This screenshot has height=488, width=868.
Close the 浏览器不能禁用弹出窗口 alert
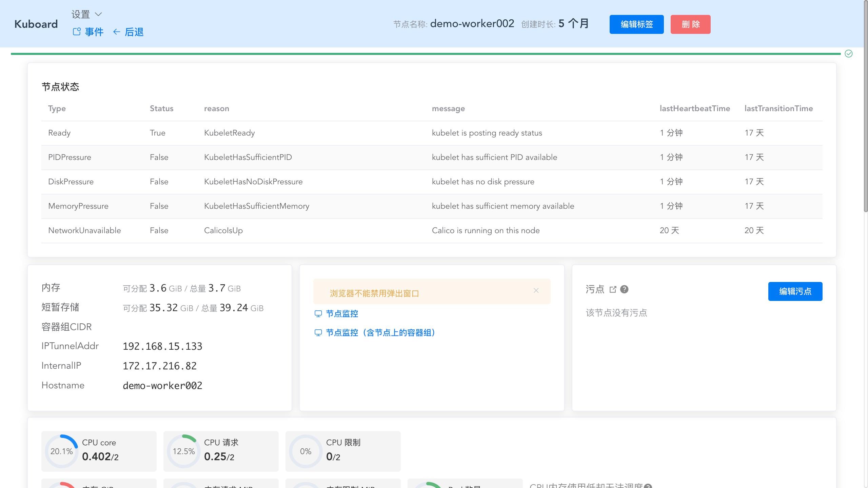[536, 290]
